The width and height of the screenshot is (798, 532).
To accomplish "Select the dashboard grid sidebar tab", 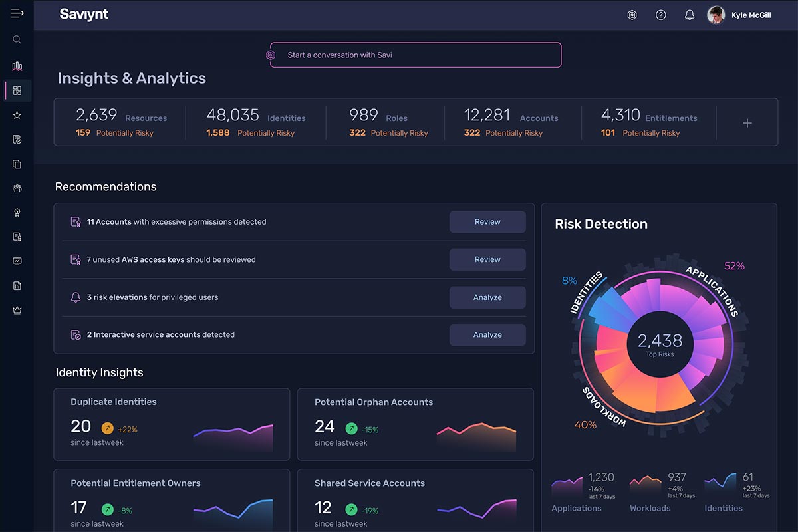I will (x=17, y=90).
